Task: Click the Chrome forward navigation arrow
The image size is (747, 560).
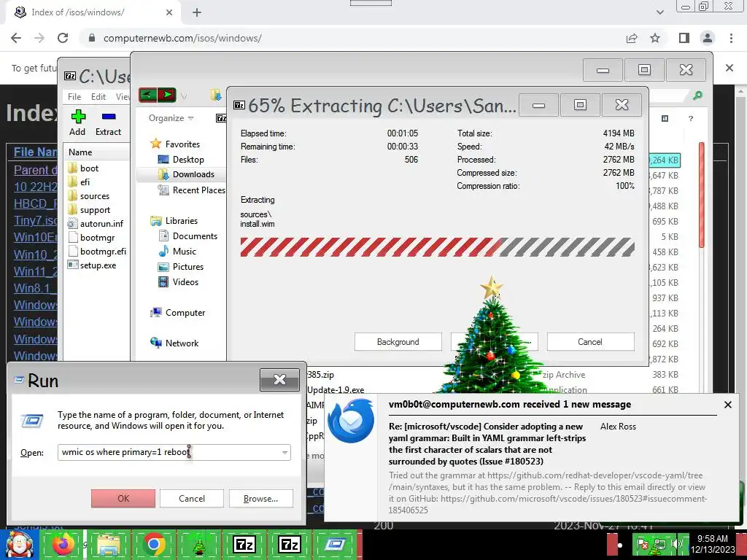Action: [39, 38]
